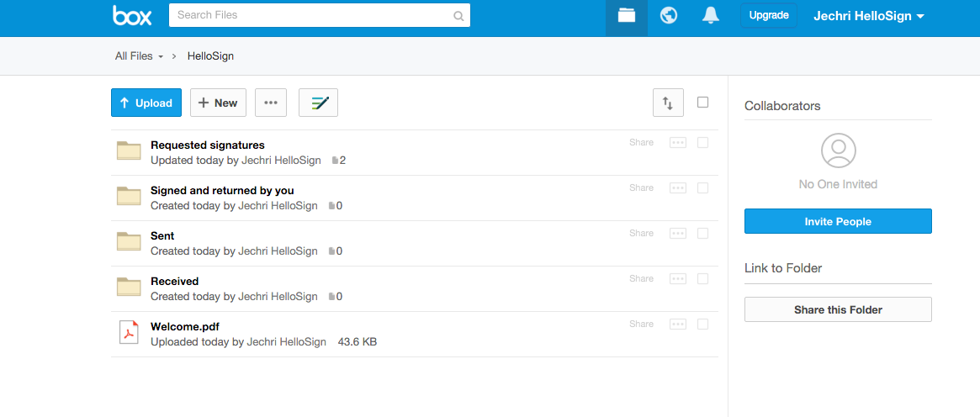
Task: Share the Signed and returned by you folder
Action: [641, 187]
